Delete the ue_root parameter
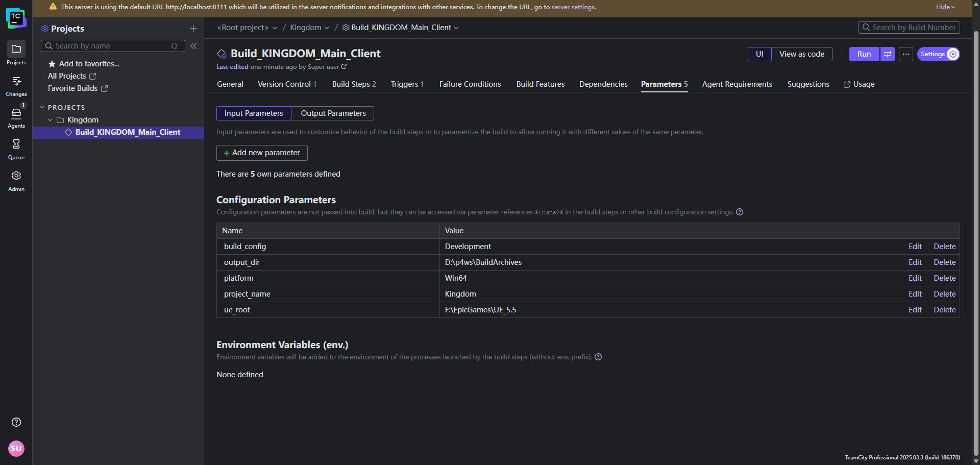This screenshot has width=980, height=465. tap(945, 310)
